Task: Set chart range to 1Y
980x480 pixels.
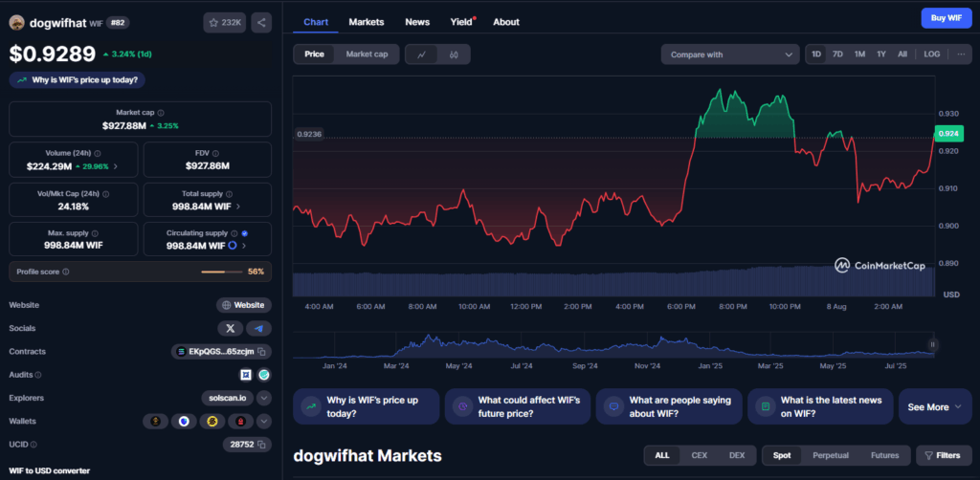Action: click(x=881, y=55)
